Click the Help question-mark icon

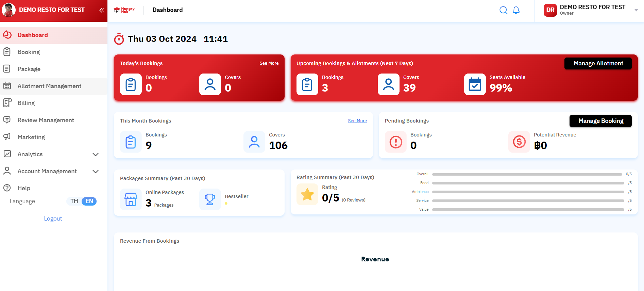7,188
